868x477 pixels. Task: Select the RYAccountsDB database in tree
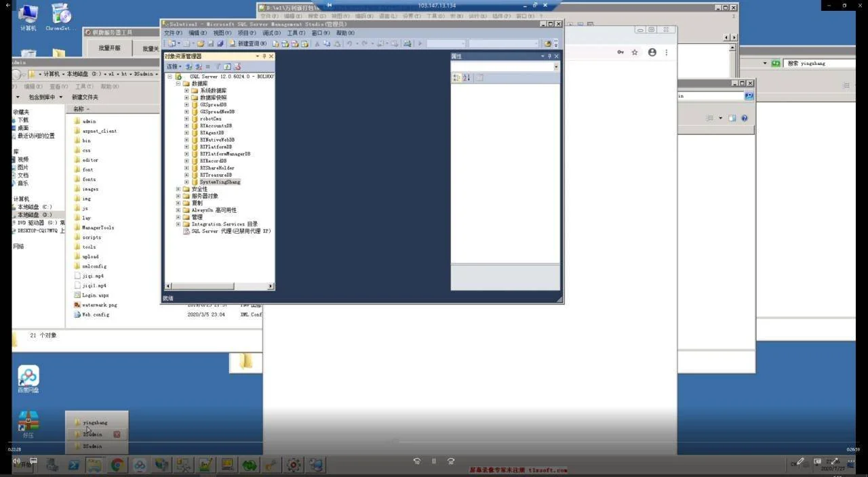(x=216, y=126)
